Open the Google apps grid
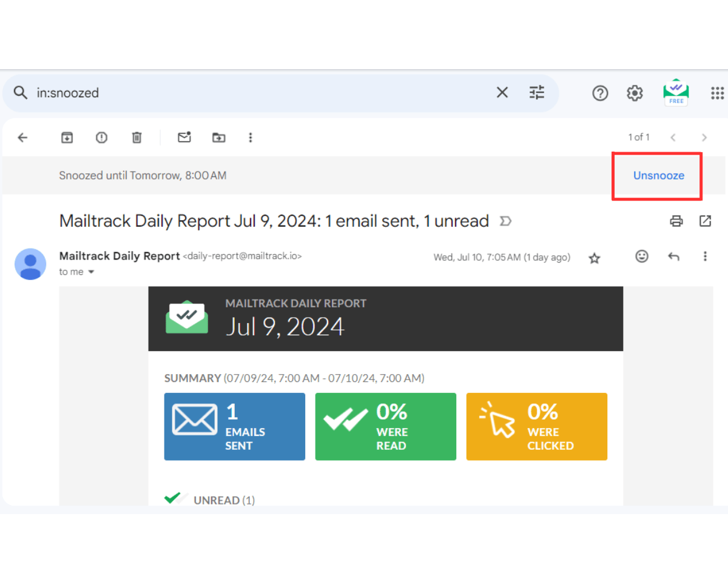The image size is (728, 582). (x=717, y=93)
